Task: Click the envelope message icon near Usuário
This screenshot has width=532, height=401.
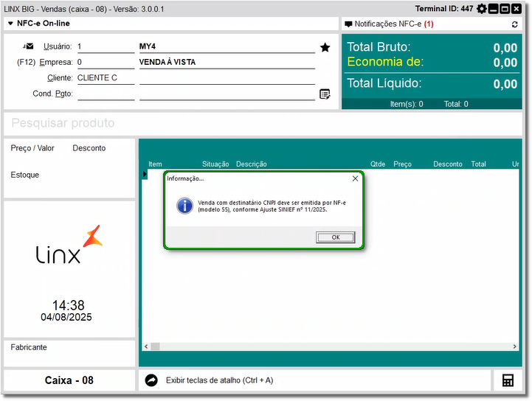Action: (x=28, y=46)
